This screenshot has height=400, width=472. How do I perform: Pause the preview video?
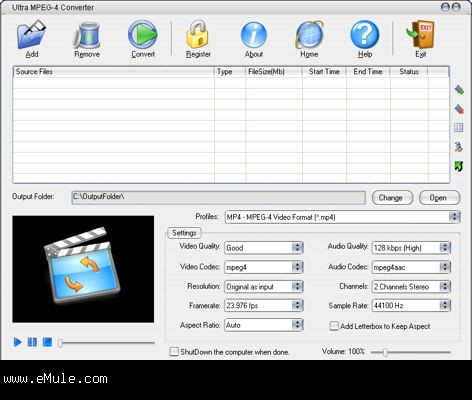32,342
